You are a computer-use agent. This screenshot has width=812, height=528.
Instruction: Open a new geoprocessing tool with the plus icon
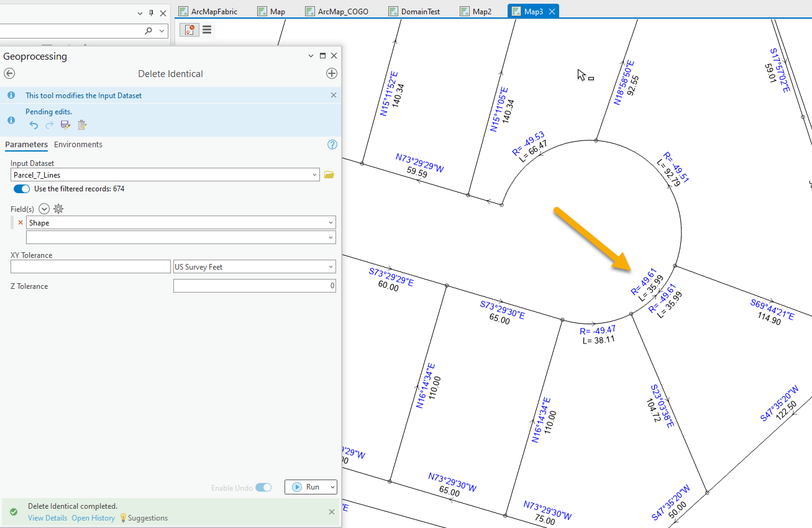pyautogui.click(x=332, y=73)
